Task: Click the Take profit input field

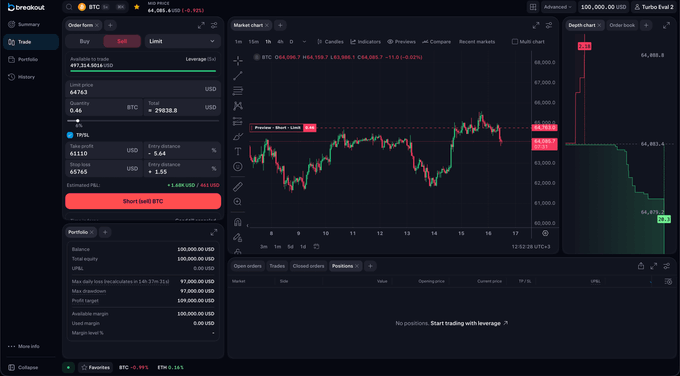Action: click(x=104, y=150)
